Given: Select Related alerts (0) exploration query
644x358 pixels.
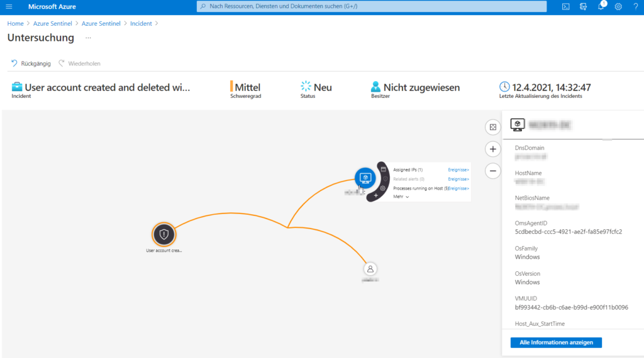Looking at the screenshot, I should [409, 179].
